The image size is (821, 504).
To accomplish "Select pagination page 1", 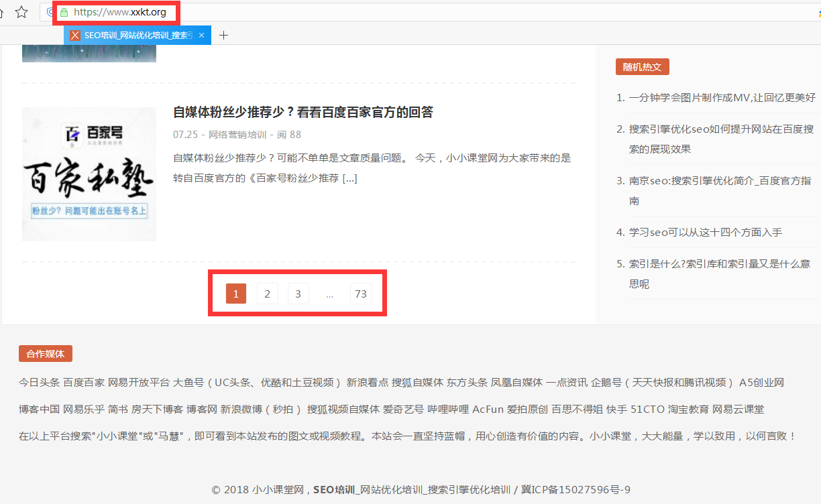I will [x=236, y=294].
